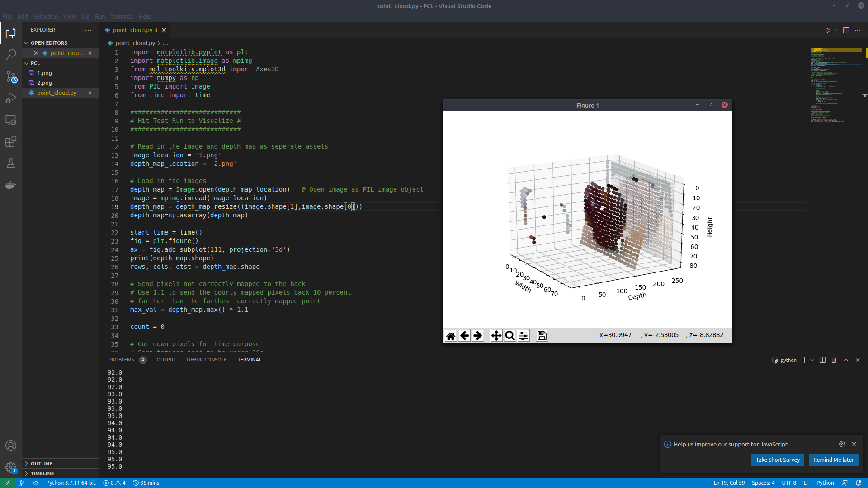Screen dimensions: 868x488
Task: Toggle split editor right
Action: click(846, 30)
